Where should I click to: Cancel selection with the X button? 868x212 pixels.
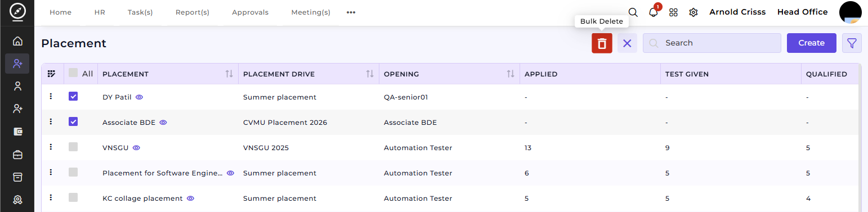(x=627, y=43)
